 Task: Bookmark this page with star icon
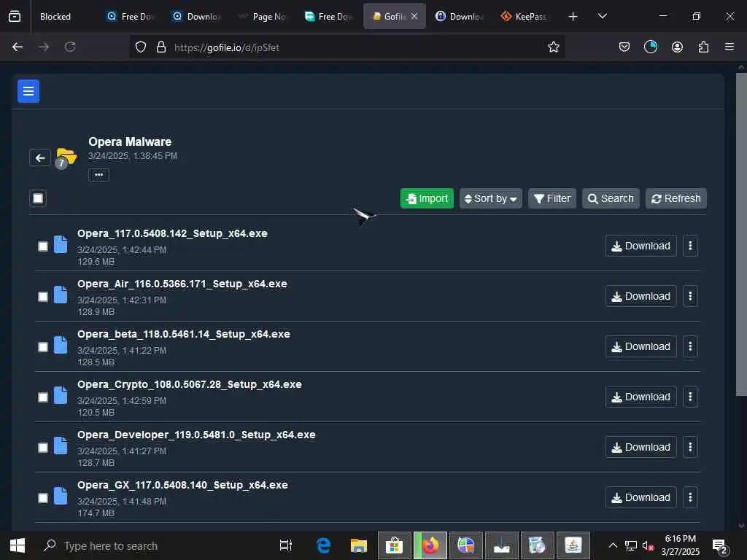click(553, 47)
